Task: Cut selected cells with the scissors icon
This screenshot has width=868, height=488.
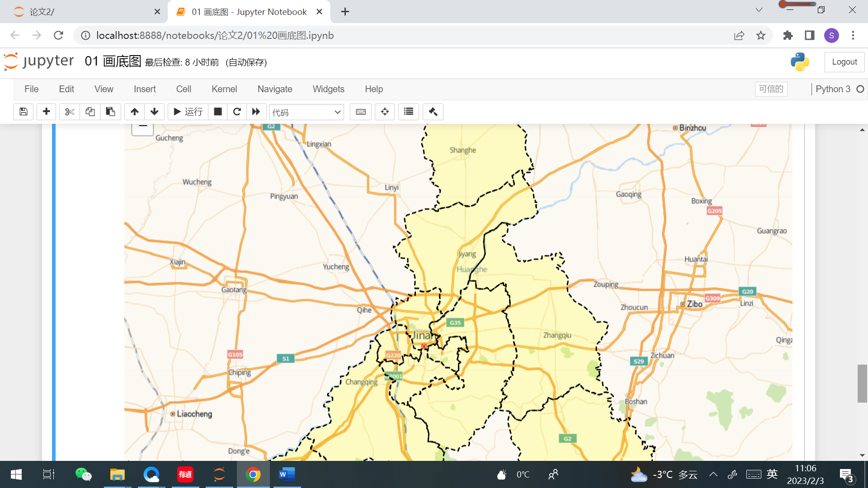Action: (69, 112)
